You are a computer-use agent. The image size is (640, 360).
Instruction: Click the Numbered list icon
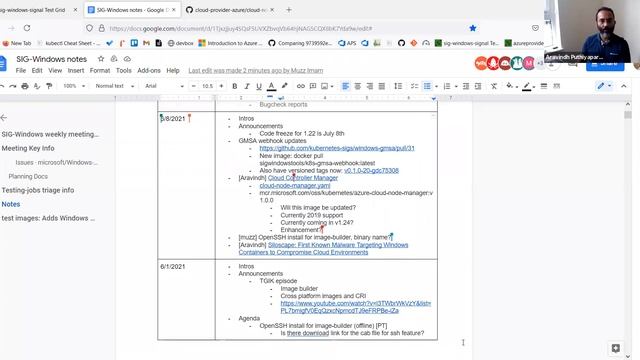[447, 86]
